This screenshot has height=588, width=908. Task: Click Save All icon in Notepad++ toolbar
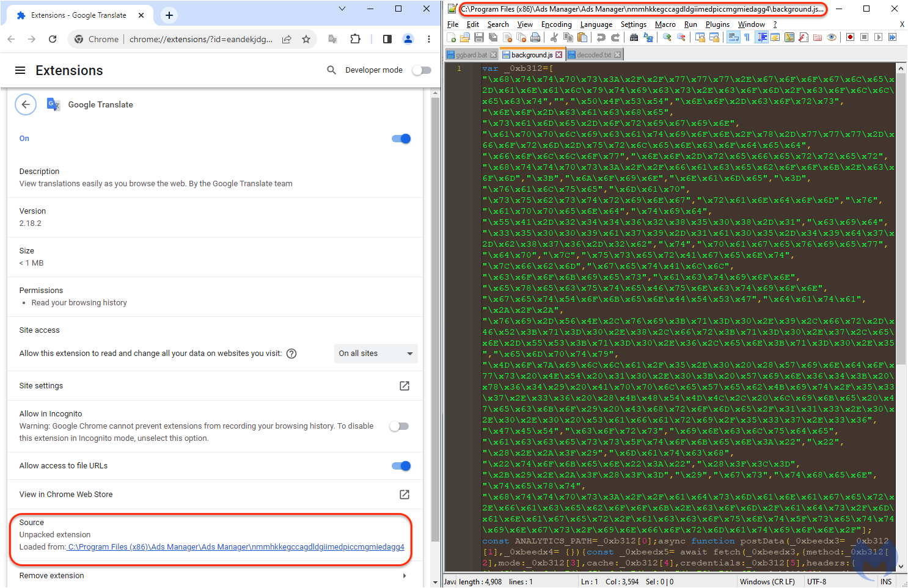[493, 37]
